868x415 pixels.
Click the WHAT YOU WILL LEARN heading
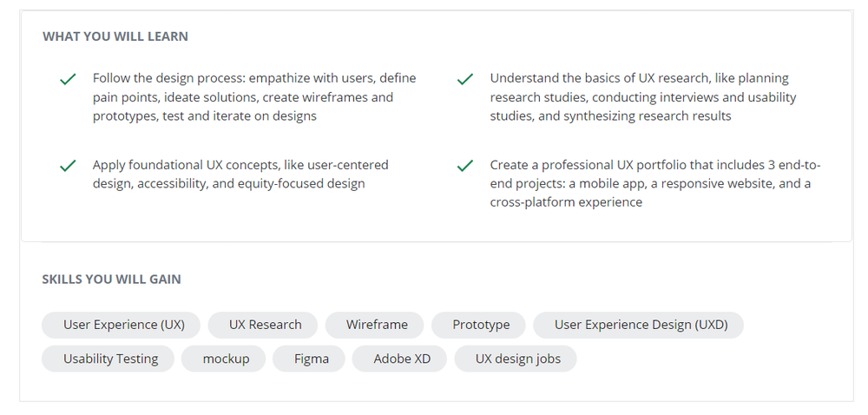pyautogui.click(x=115, y=36)
